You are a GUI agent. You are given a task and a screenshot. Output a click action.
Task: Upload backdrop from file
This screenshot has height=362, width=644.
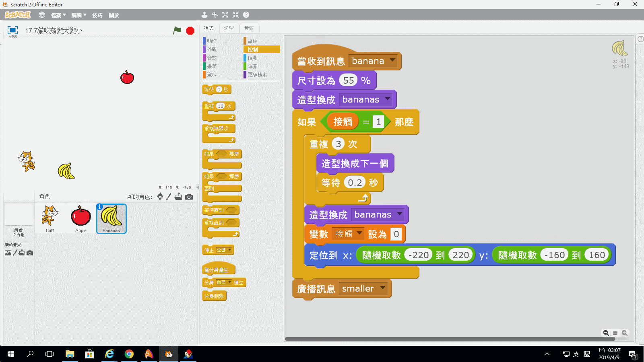22,253
